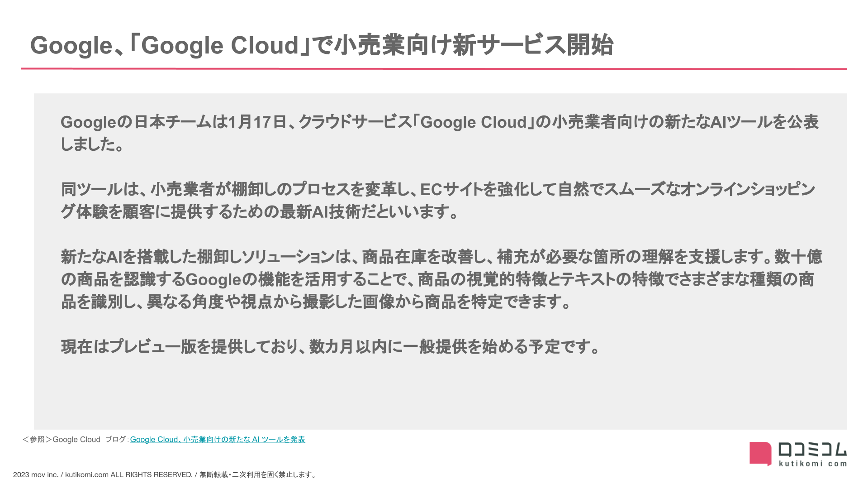
Task: Click the first word 'Google' in the title
Action: tap(71, 45)
